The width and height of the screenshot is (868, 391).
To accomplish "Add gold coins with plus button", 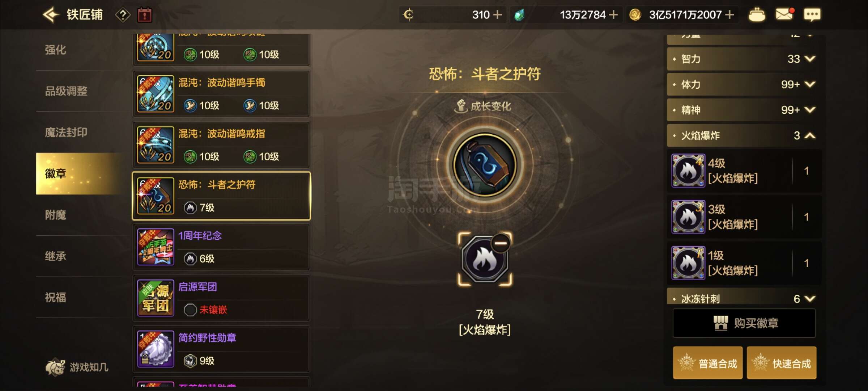I will pyautogui.click(x=729, y=14).
